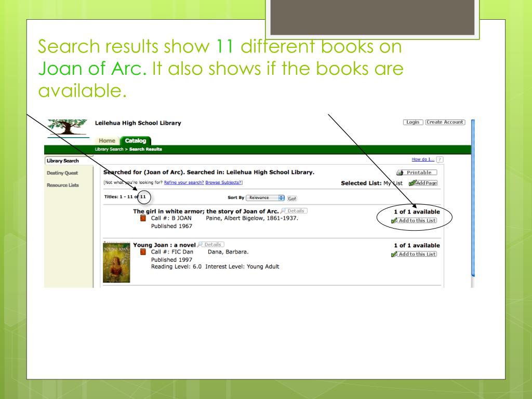This screenshot has height=399, width=532.
Task: Click the Go! button next to Sort By
Action: click(x=292, y=198)
